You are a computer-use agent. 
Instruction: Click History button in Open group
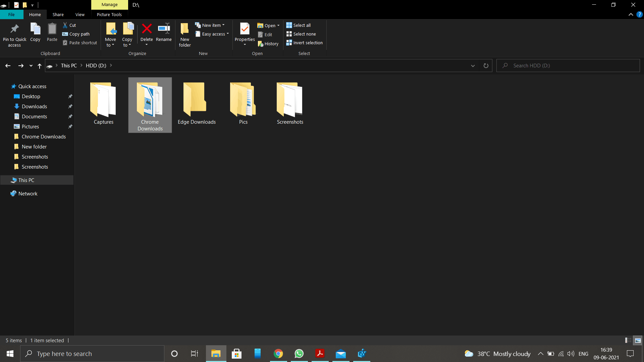(x=268, y=44)
